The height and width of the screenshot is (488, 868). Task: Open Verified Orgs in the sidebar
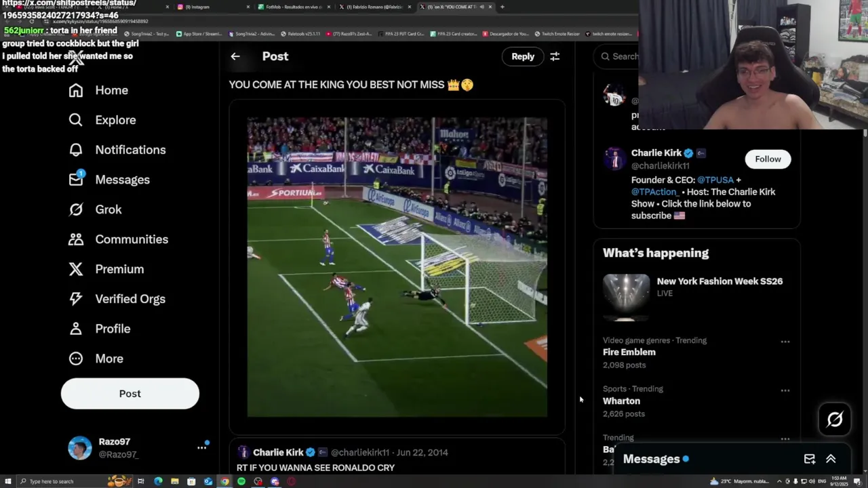point(117,299)
